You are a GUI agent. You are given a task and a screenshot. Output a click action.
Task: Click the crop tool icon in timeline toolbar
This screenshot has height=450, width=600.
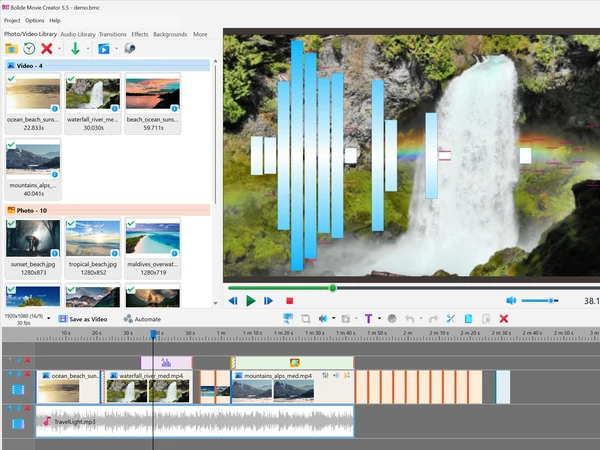click(305, 319)
